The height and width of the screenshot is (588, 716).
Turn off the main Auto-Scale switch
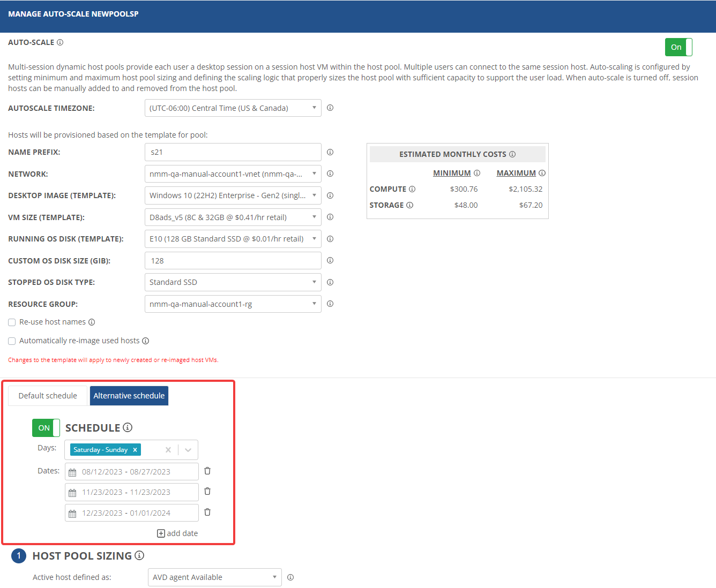coord(678,47)
